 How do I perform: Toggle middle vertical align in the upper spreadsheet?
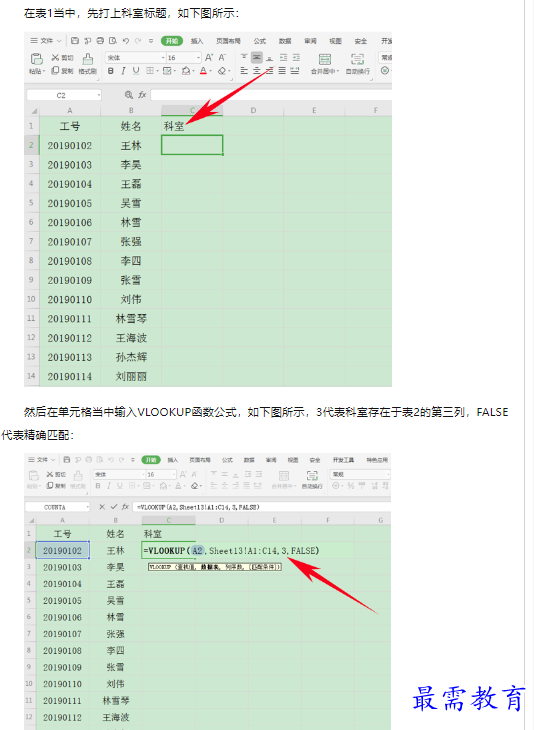[257, 57]
